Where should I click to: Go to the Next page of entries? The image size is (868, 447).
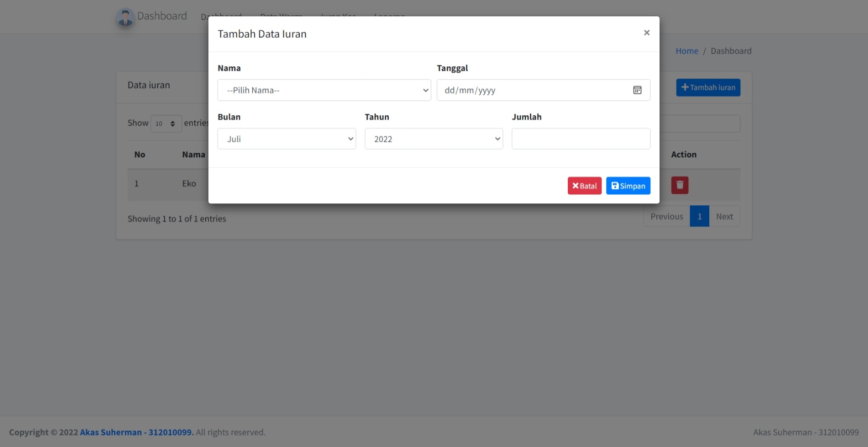point(724,216)
